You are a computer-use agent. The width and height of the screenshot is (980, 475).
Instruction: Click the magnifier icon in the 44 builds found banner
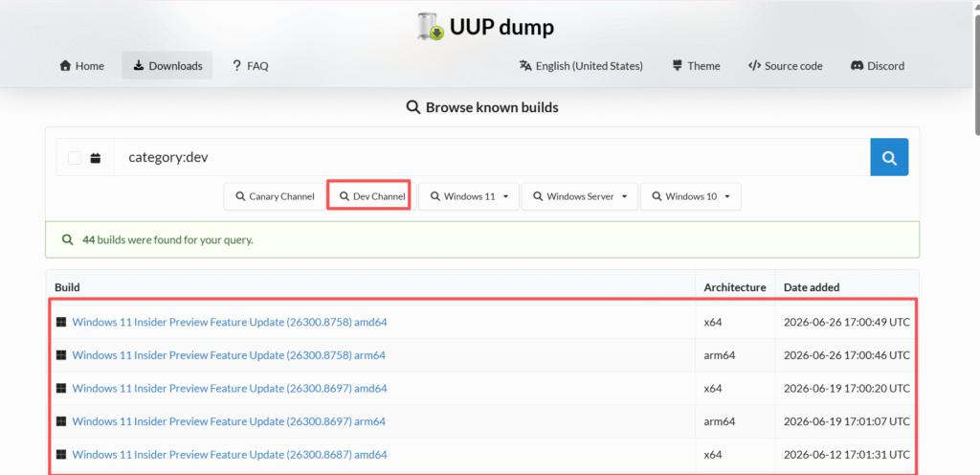click(68, 239)
